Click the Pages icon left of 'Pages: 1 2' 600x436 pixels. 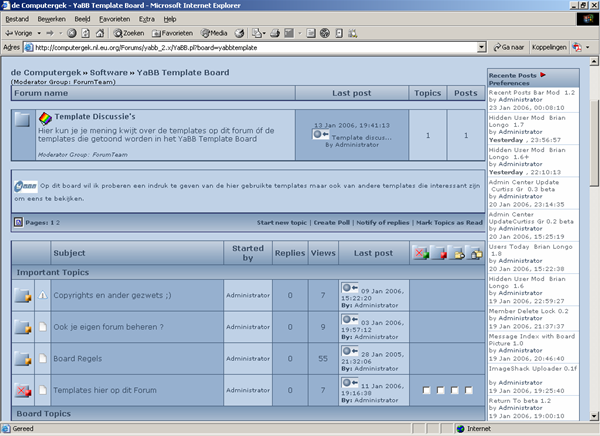(x=18, y=222)
